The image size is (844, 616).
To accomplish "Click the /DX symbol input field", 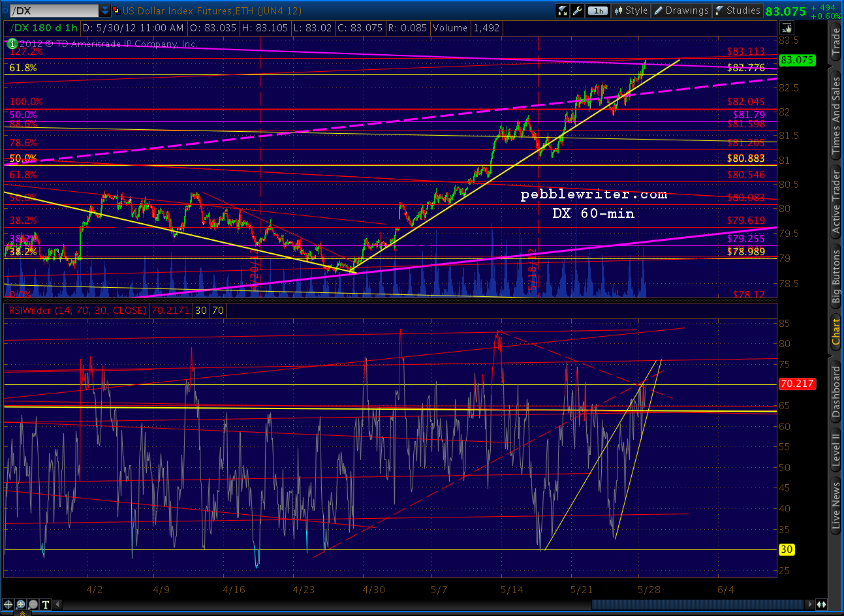I will click(52, 10).
